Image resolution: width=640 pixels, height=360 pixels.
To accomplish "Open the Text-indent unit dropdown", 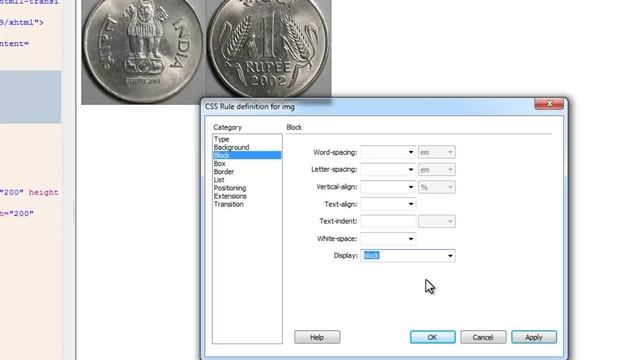I will click(x=437, y=221).
